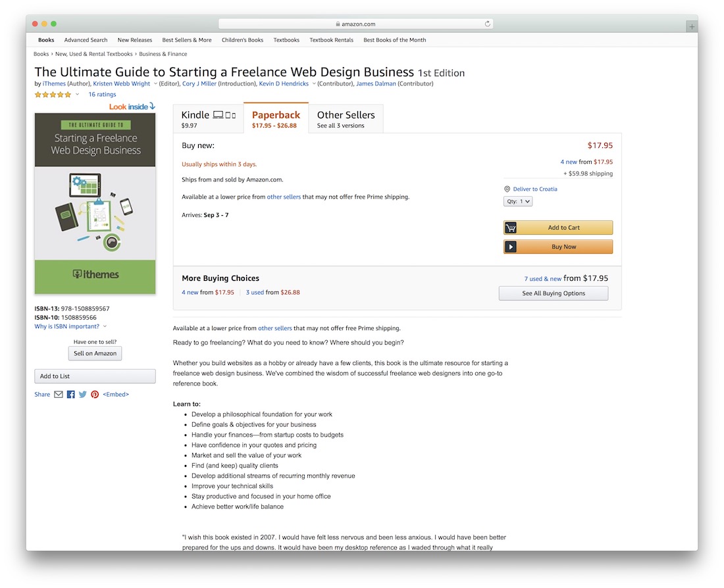Click the cart icon on Add to Cart

pos(511,228)
